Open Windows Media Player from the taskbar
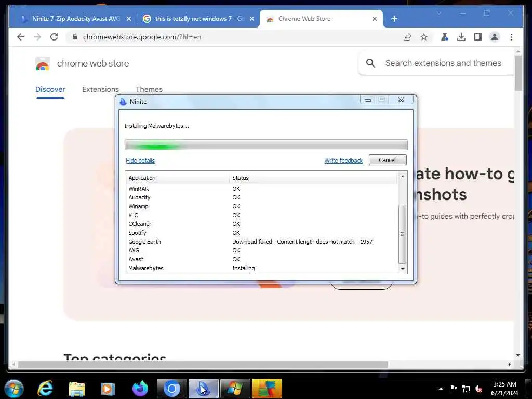The image size is (532, 399). pyautogui.click(x=108, y=389)
